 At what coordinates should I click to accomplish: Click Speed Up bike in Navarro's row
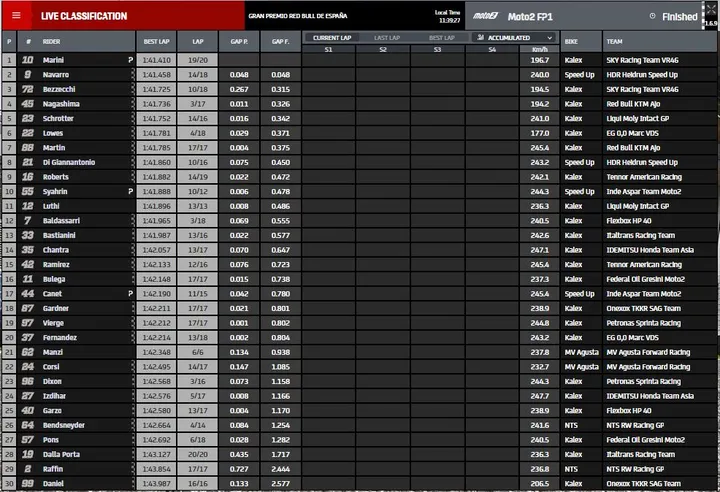[579, 74]
